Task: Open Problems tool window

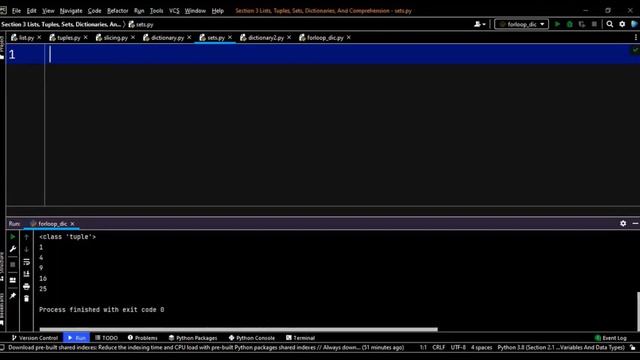Action: (x=142, y=338)
